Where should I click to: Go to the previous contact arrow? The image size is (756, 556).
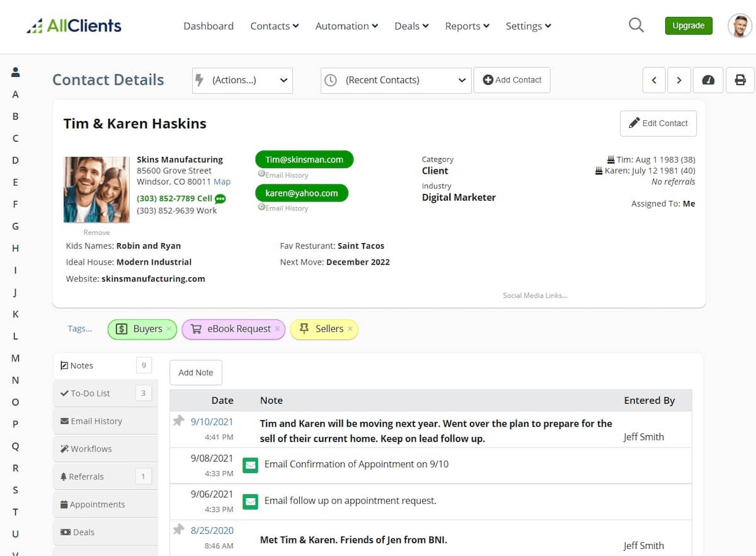coord(654,80)
